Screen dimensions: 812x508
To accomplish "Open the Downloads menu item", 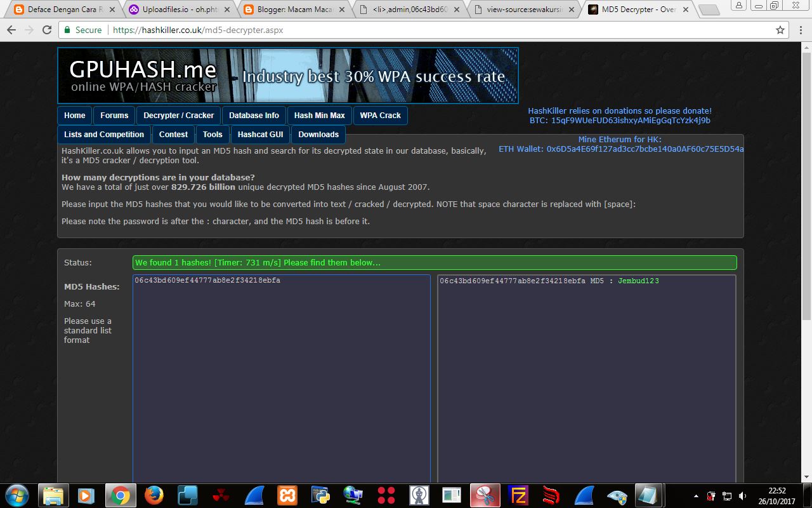I will point(318,135).
